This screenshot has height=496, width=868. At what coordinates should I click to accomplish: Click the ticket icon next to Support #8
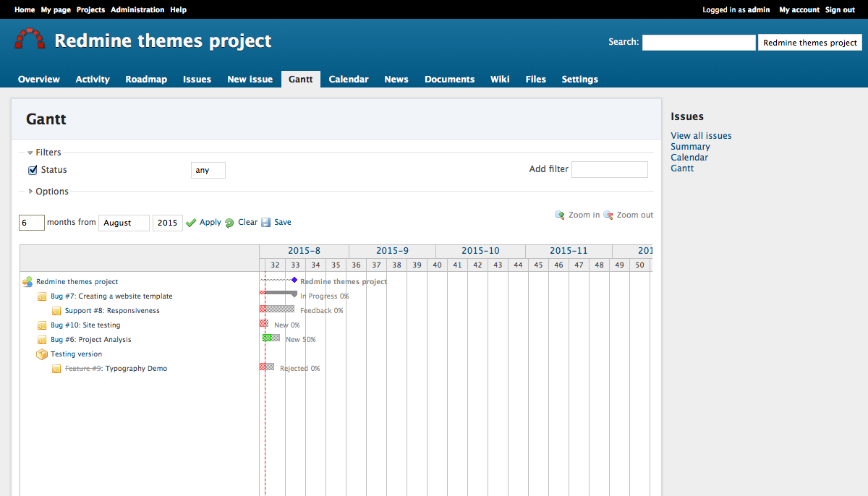coord(56,311)
